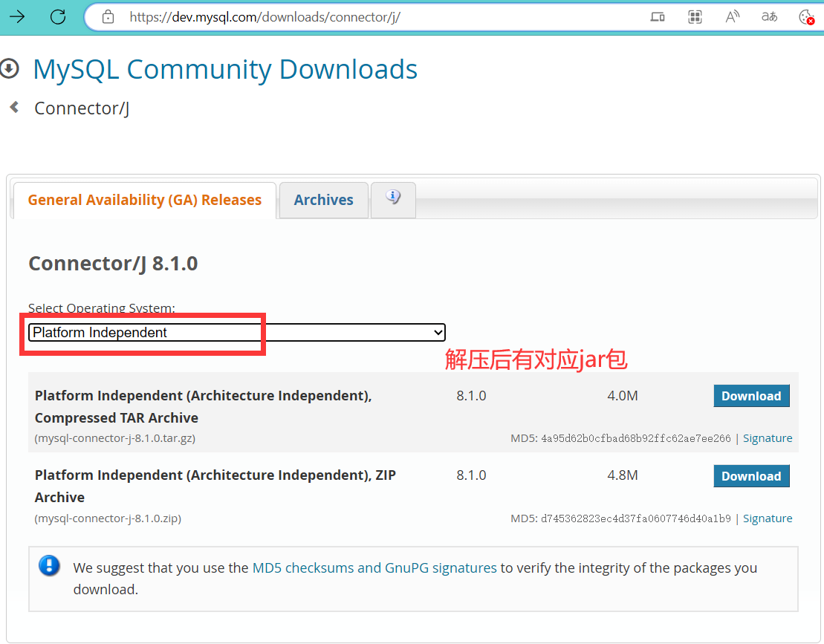824x644 pixels.
Task: Click the Compressed TAR Archive package title
Action: pos(204,406)
